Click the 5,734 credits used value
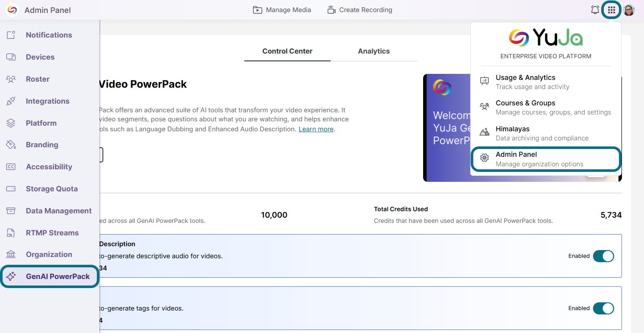This screenshot has width=644, height=333. (x=611, y=215)
